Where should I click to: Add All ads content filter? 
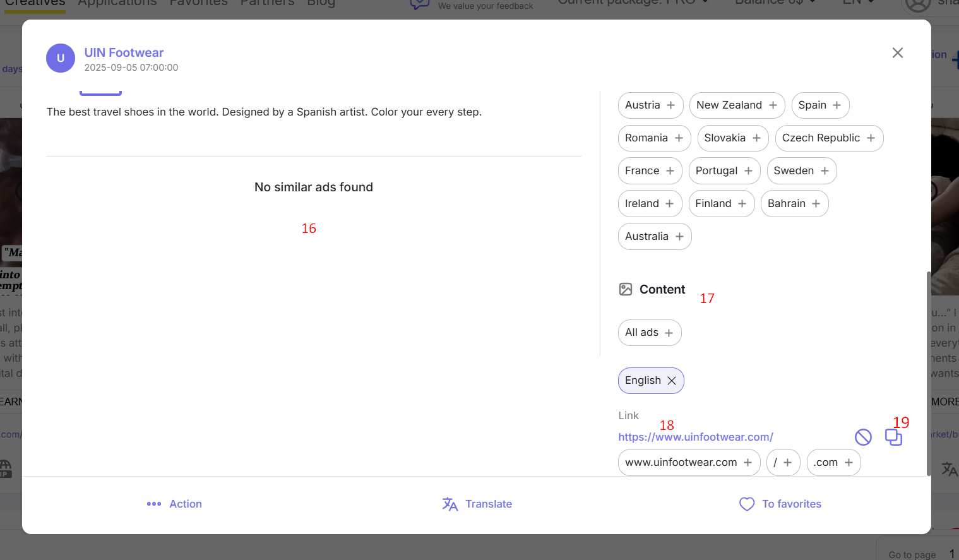click(669, 333)
